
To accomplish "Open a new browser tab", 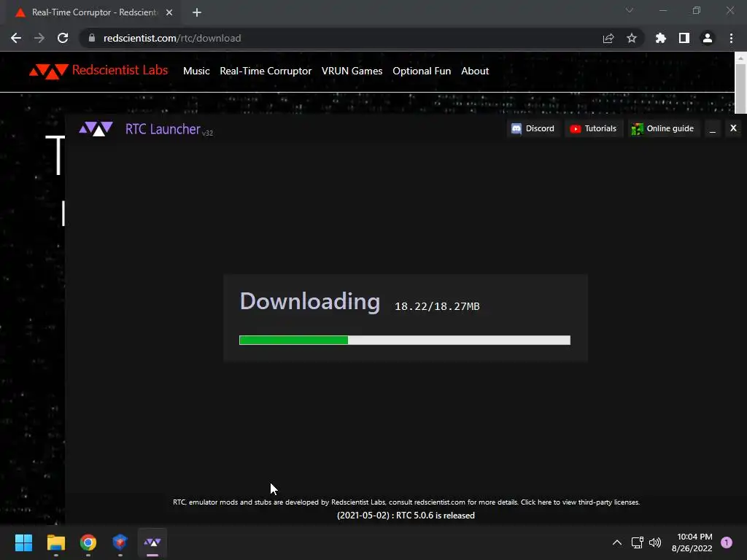I will click(x=197, y=12).
